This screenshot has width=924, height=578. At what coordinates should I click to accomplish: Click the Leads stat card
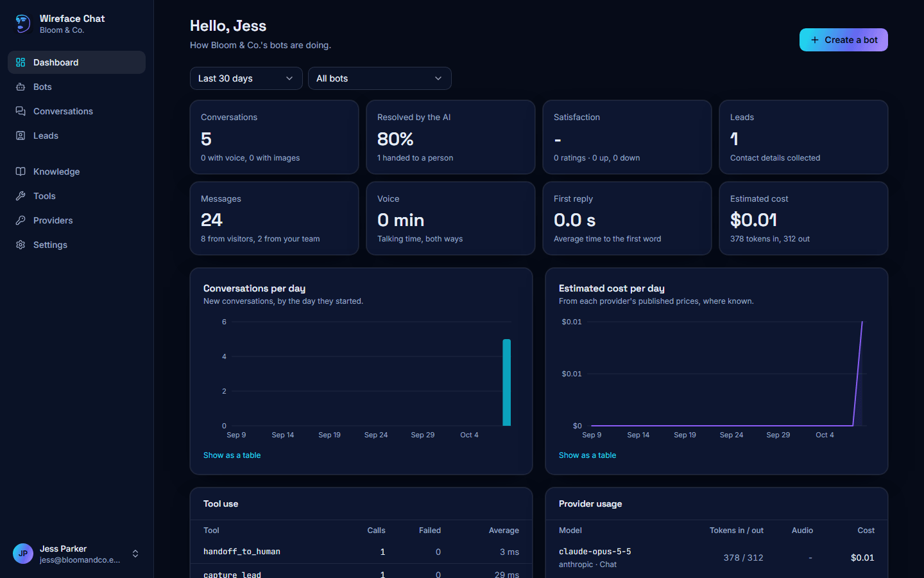point(803,137)
